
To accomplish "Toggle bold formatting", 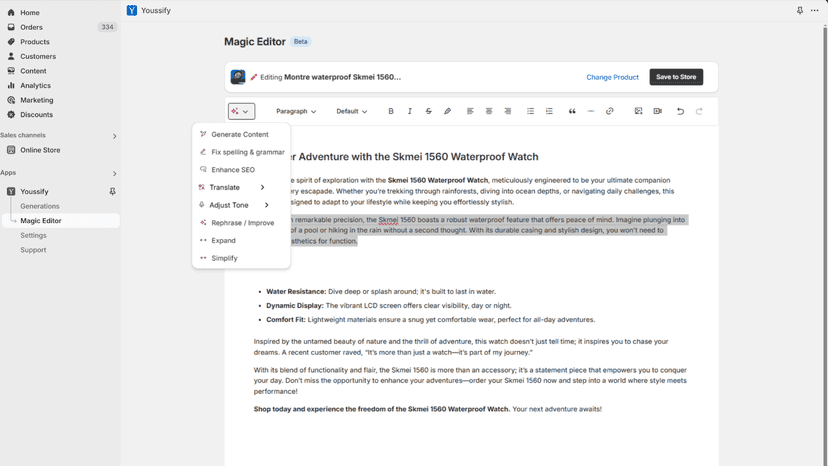I will pyautogui.click(x=391, y=111).
